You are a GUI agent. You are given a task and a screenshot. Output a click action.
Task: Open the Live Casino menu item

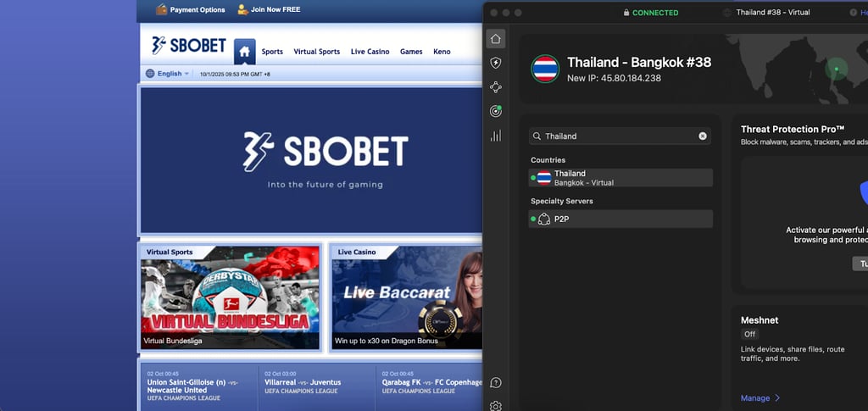coord(370,52)
